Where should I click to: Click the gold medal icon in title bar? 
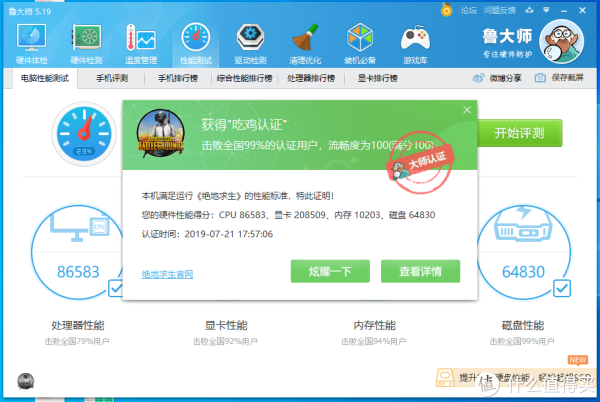tap(447, 10)
